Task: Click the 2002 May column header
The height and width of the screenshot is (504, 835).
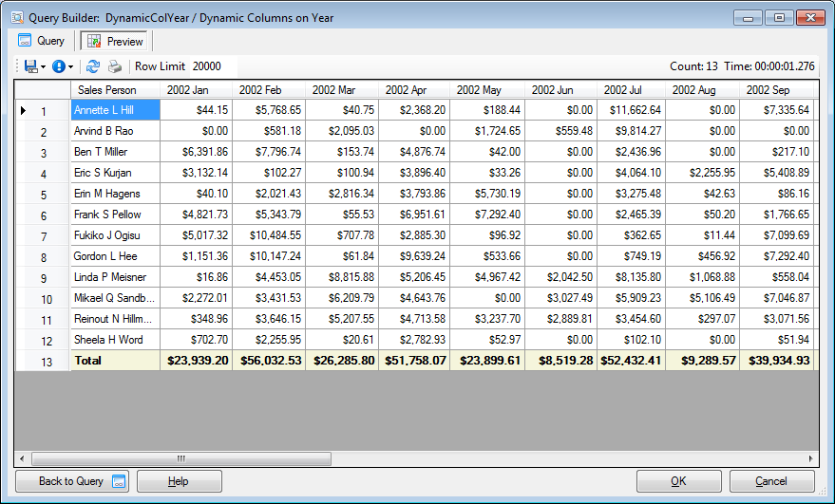Action: pos(487,90)
